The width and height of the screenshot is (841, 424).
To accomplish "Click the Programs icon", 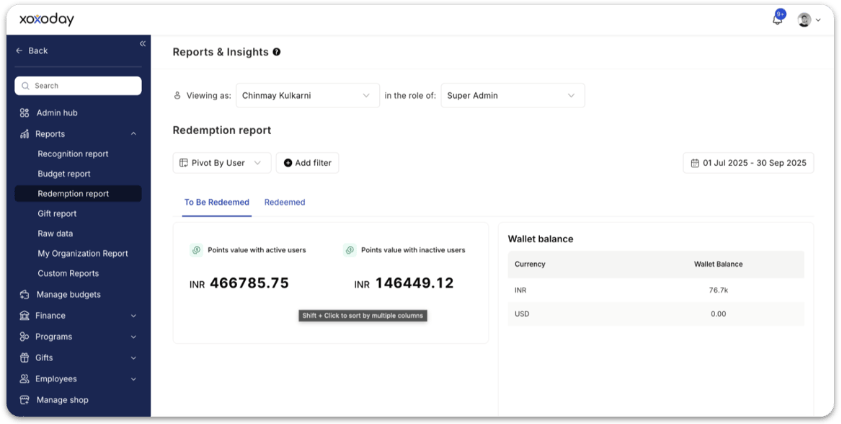I will tap(24, 337).
